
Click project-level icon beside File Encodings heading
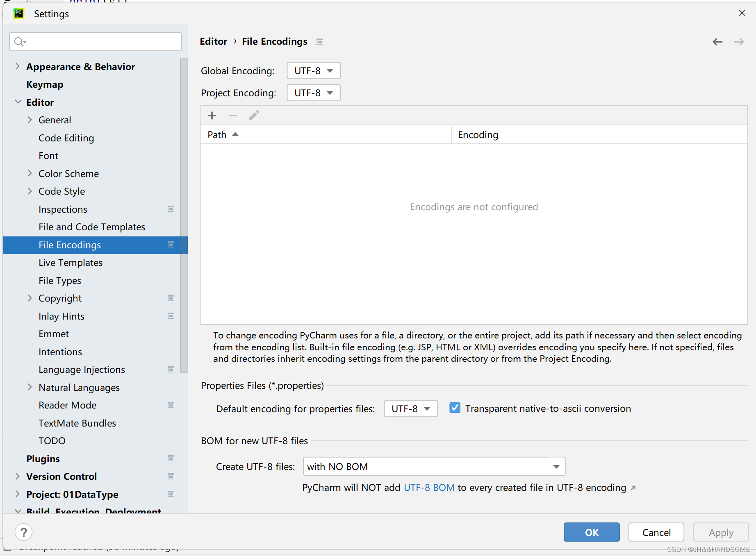click(x=320, y=42)
